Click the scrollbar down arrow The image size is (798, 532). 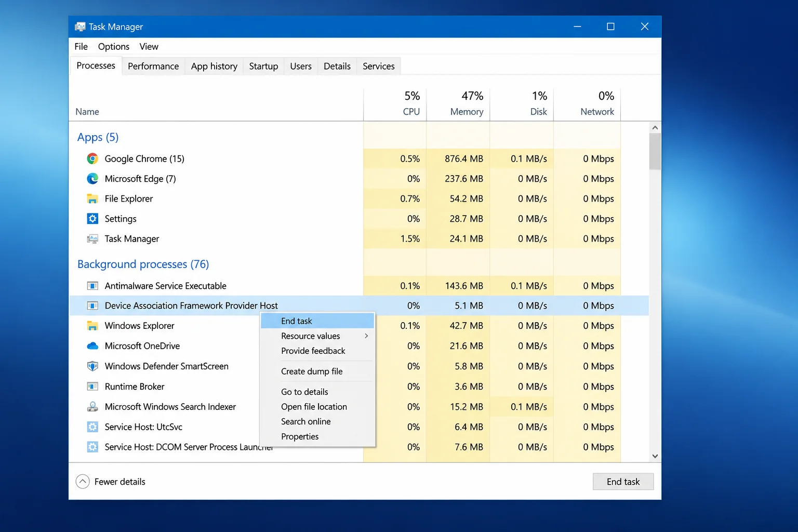pos(655,456)
